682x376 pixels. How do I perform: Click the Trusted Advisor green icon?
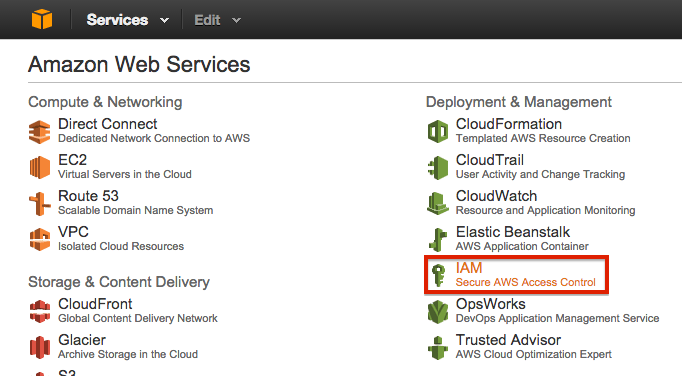(x=438, y=348)
